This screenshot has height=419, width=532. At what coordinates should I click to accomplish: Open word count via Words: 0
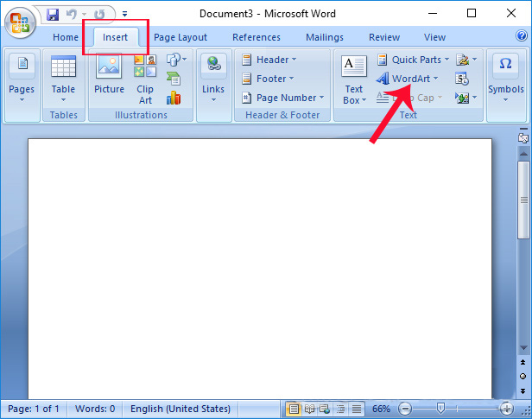[95, 409]
